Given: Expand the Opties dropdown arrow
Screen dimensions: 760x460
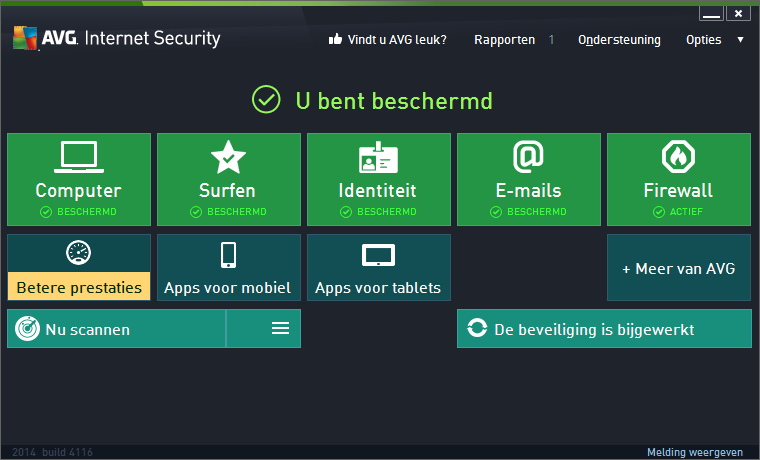Looking at the screenshot, I should coord(740,40).
